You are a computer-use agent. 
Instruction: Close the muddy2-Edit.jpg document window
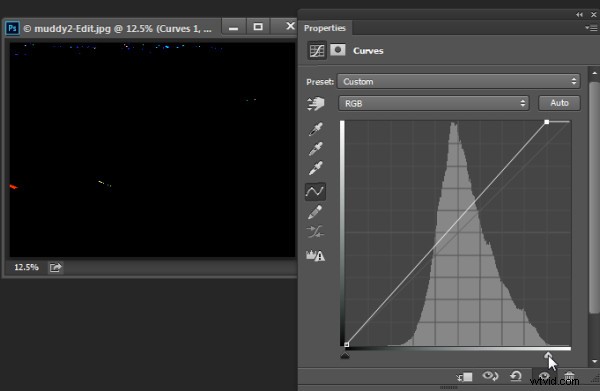(x=290, y=26)
